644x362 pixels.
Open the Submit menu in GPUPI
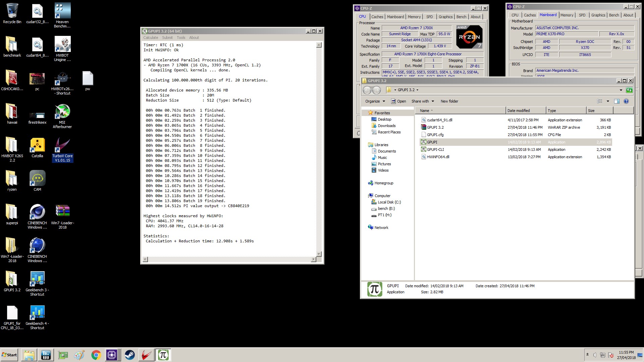(x=167, y=38)
